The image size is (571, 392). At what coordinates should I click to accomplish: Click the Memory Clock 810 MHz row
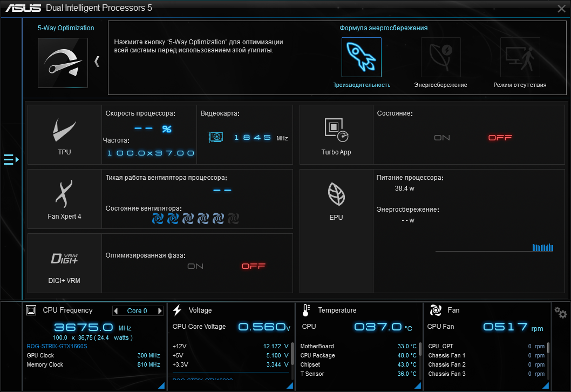93,364
